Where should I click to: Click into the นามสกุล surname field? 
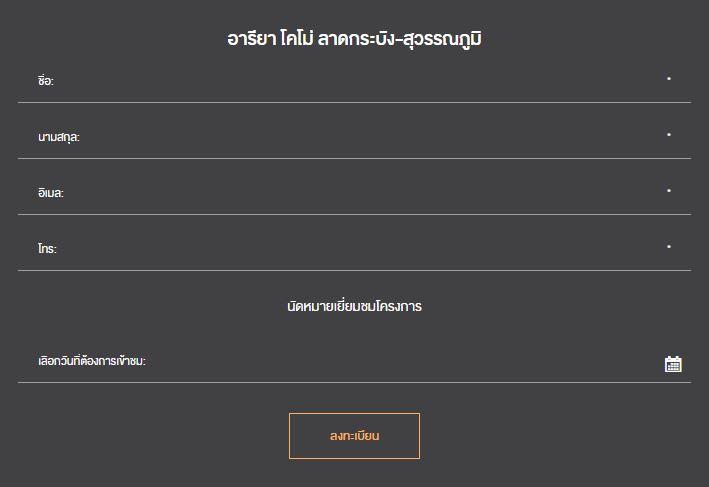pos(350,137)
